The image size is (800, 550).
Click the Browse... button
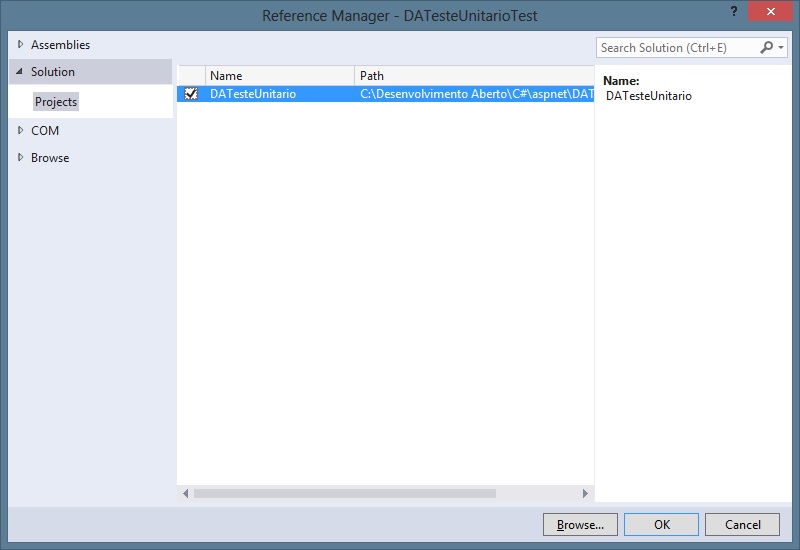[x=580, y=524]
